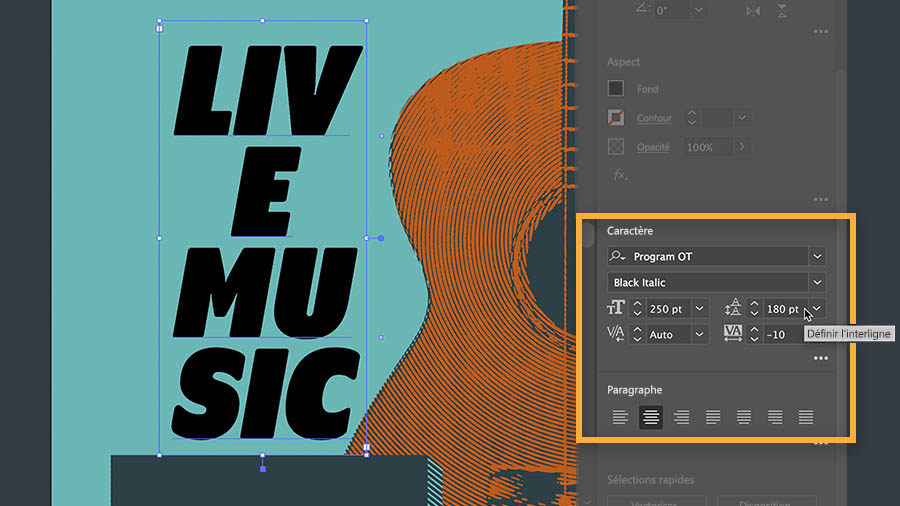This screenshot has height=506, width=900.
Task: Open more Paragraphe options (three dots)
Action: (x=821, y=443)
